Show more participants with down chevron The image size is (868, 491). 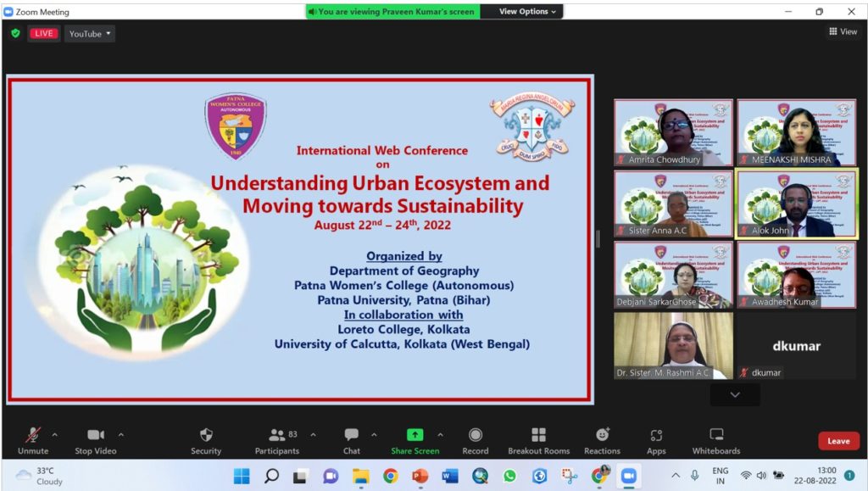pyautogui.click(x=735, y=394)
